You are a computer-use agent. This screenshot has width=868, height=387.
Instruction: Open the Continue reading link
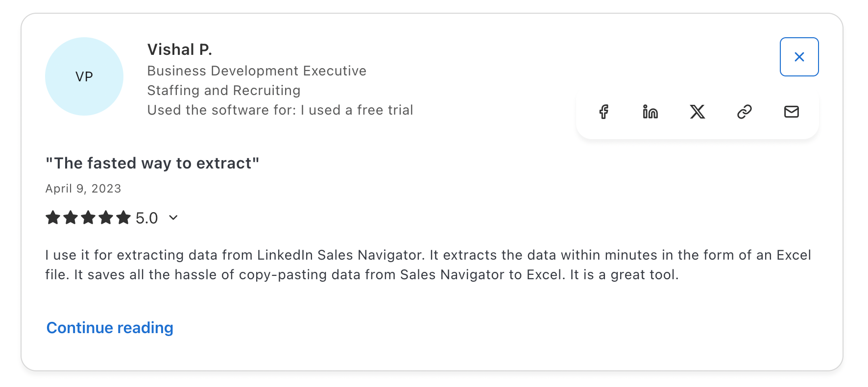coord(110,328)
